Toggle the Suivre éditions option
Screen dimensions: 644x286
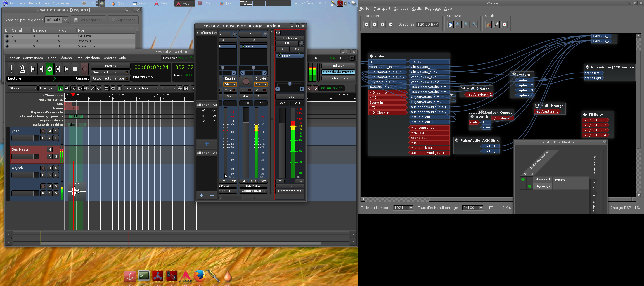[110, 72]
